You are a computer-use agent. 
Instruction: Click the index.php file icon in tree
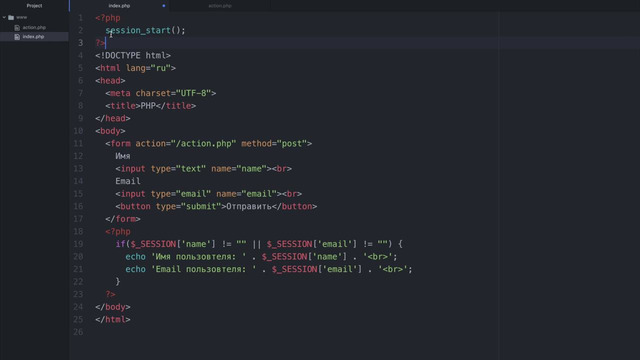tap(17, 37)
